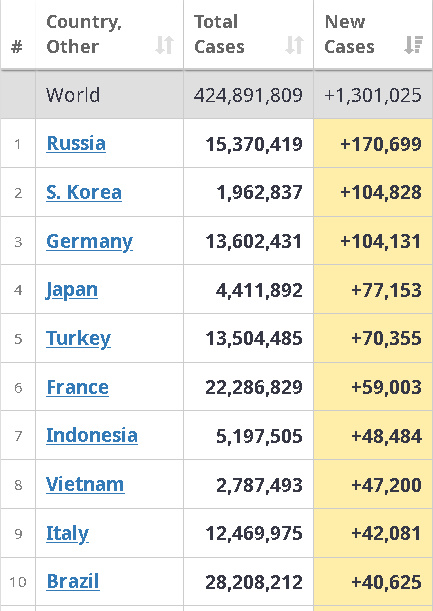Open the Japan country link
The width and height of the screenshot is (433, 611).
(72, 291)
